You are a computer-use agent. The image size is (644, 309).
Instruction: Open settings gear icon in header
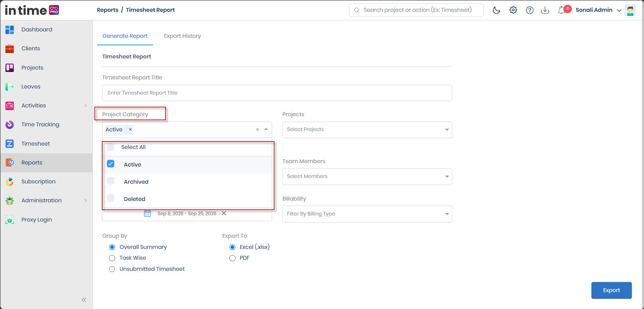[x=513, y=10]
